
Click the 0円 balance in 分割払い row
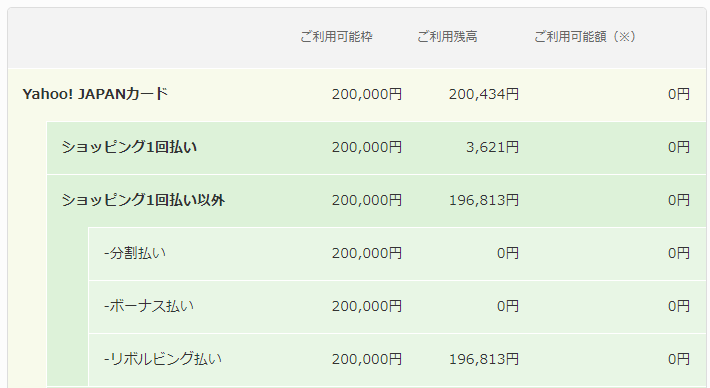pyautogui.click(x=508, y=253)
